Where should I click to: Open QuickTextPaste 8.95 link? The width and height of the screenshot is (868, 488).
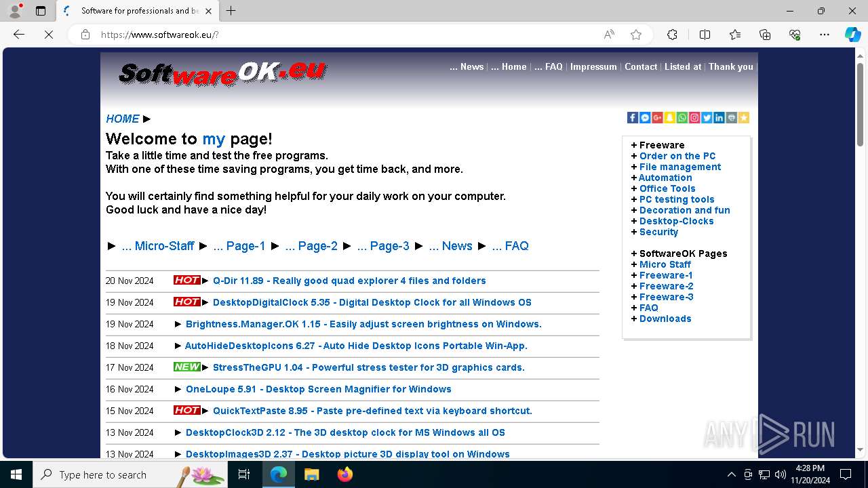[372, 411]
